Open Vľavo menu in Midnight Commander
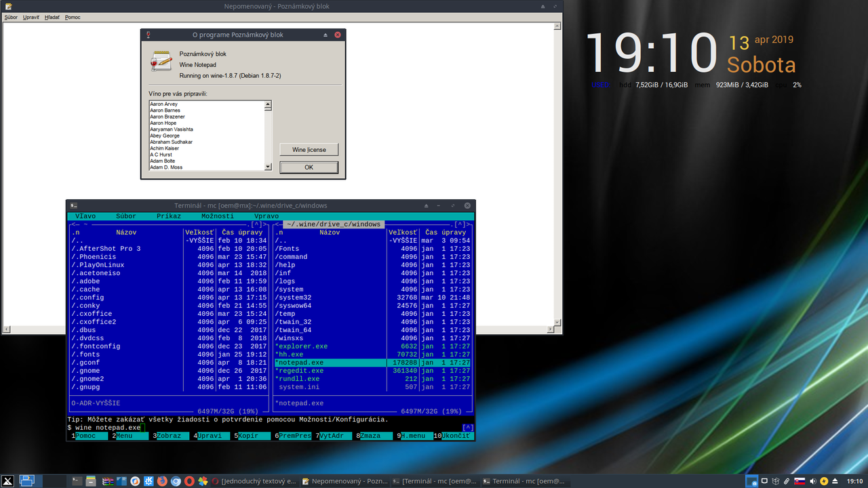The width and height of the screenshot is (868, 488). coord(85,216)
